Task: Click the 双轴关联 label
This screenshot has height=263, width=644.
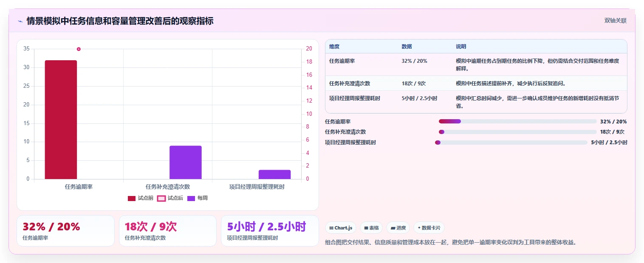Action: point(616,20)
